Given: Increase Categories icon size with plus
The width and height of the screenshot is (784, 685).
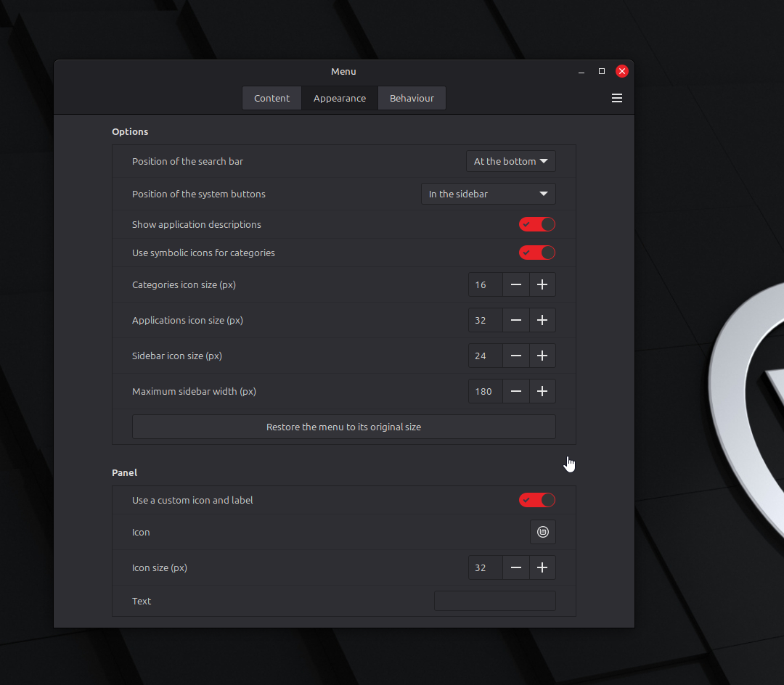Looking at the screenshot, I should [542, 284].
